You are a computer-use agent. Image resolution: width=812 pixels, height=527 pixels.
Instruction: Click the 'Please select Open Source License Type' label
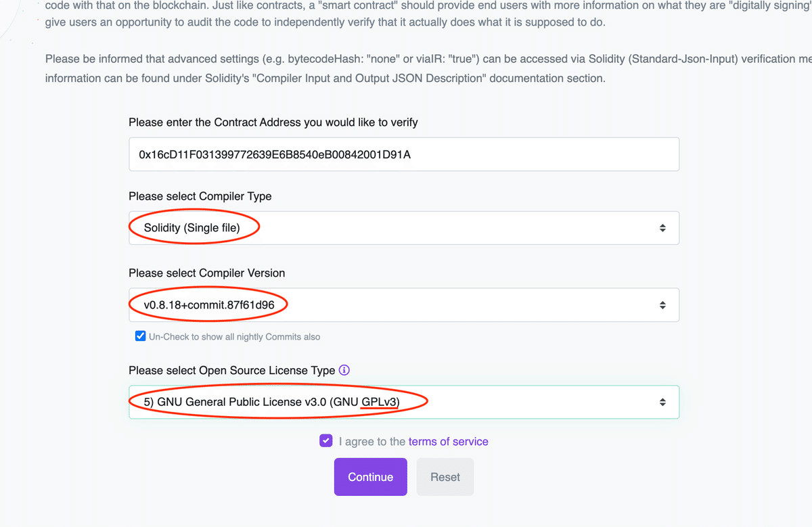[232, 371]
